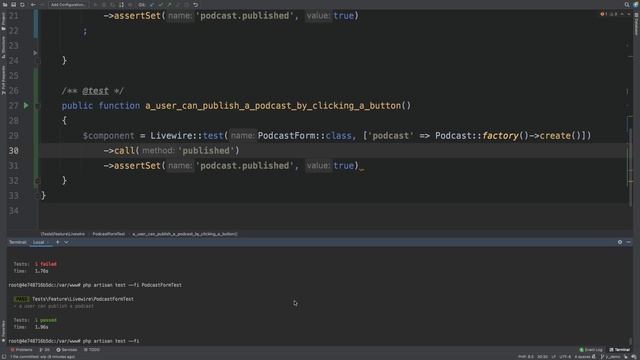Place cursor in ->call('published') on line 30
640x360 pixels.
171,151
